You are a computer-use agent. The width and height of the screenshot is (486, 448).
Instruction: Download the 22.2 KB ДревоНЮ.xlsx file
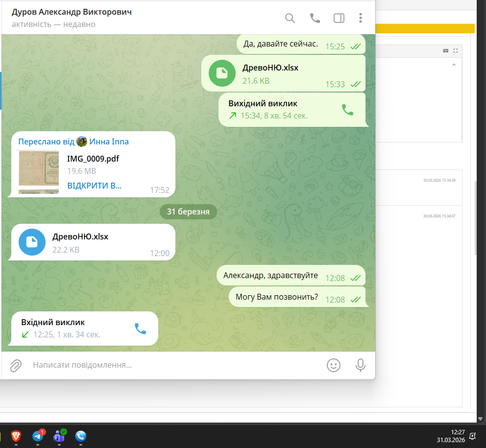(x=32, y=242)
